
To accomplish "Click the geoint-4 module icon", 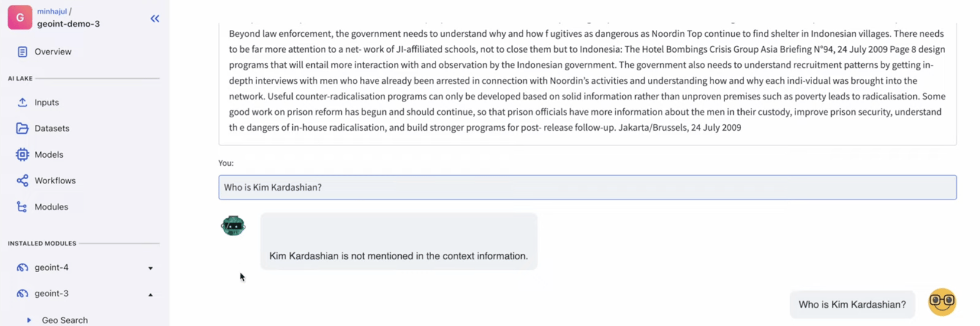I will tap(23, 267).
